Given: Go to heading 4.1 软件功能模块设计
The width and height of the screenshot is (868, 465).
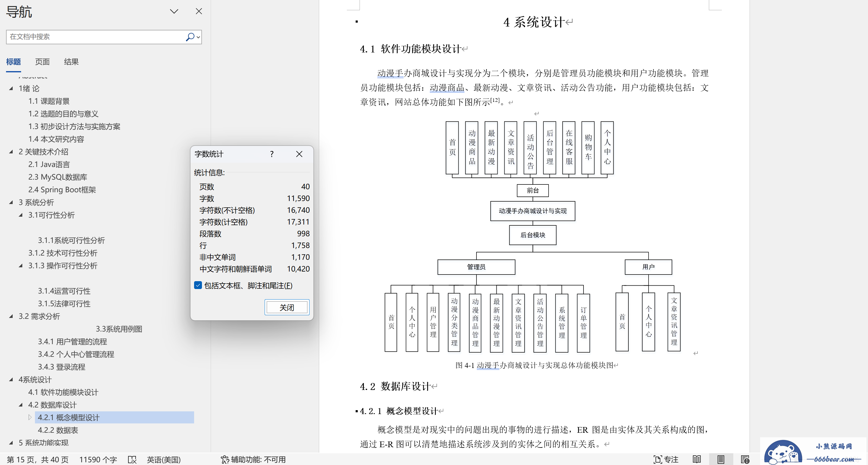Looking at the screenshot, I should point(63,392).
